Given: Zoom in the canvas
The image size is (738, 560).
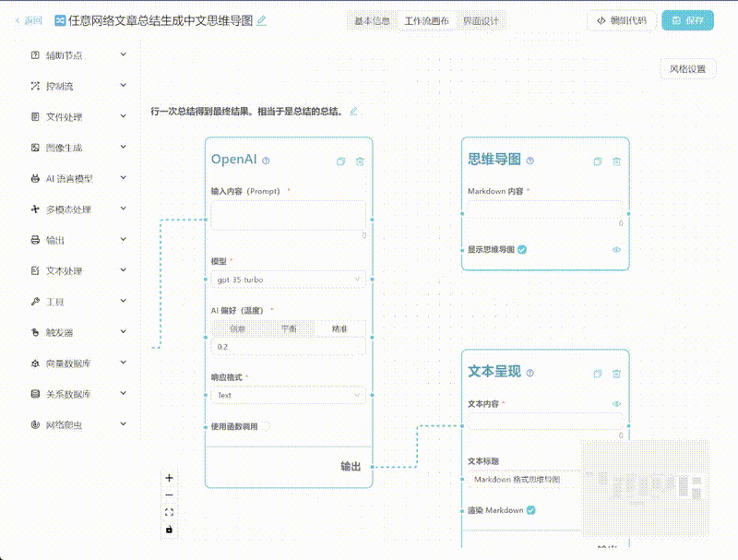Looking at the screenshot, I should pyautogui.click(x=170, y=478).
